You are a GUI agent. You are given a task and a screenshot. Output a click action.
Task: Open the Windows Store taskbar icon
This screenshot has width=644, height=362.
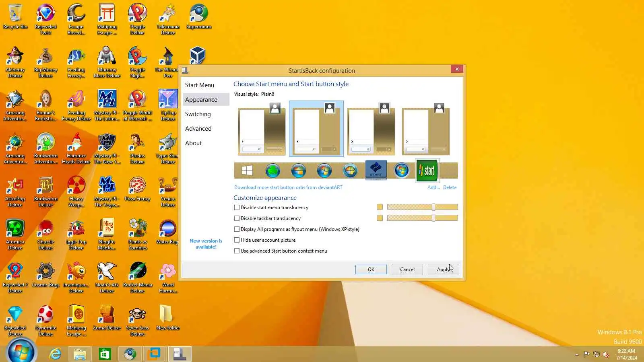[105, 354]
